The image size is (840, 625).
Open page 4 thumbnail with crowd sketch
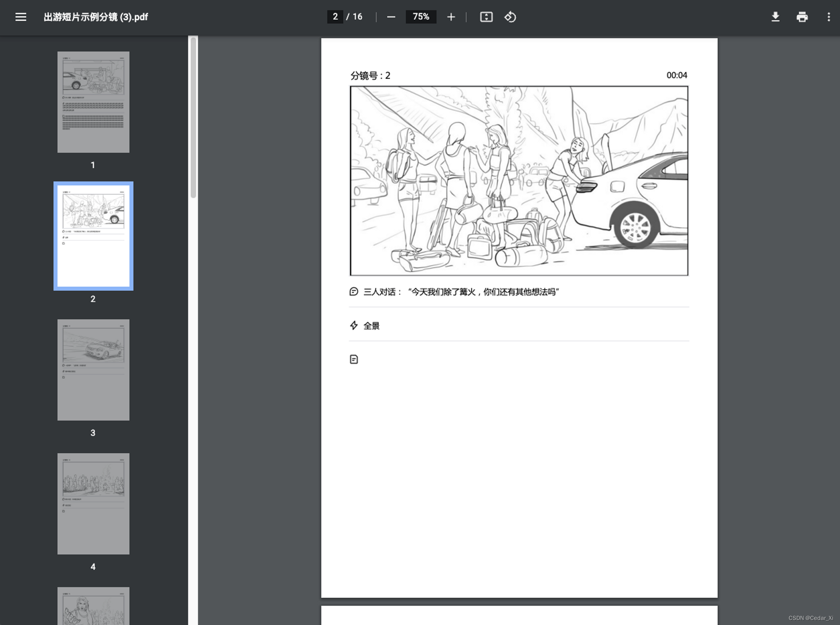point(93,503)
